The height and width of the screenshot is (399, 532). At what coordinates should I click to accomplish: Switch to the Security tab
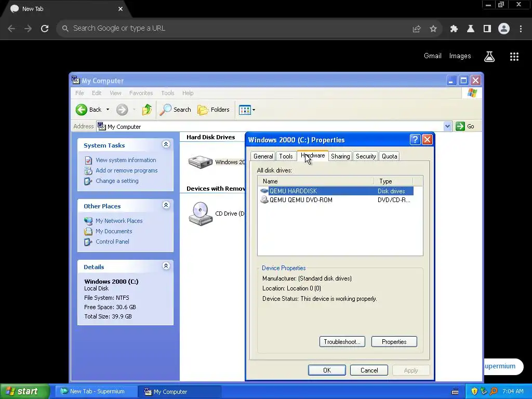366,156
